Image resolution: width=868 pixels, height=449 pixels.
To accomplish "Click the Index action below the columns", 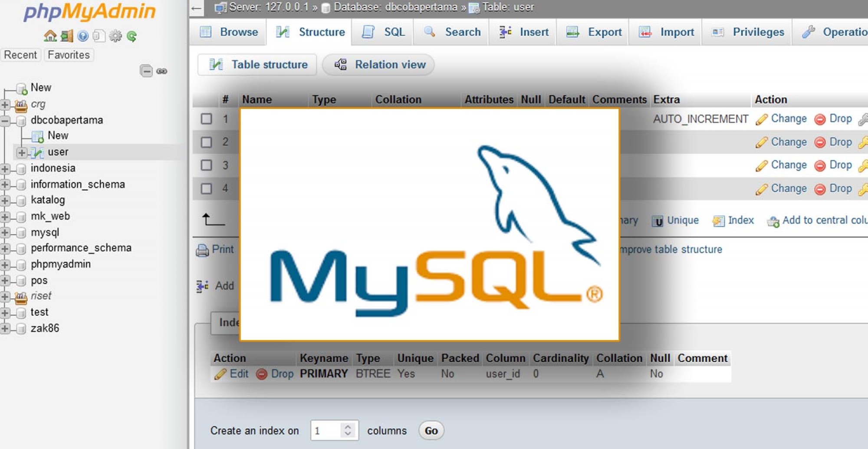I will 733,221.
